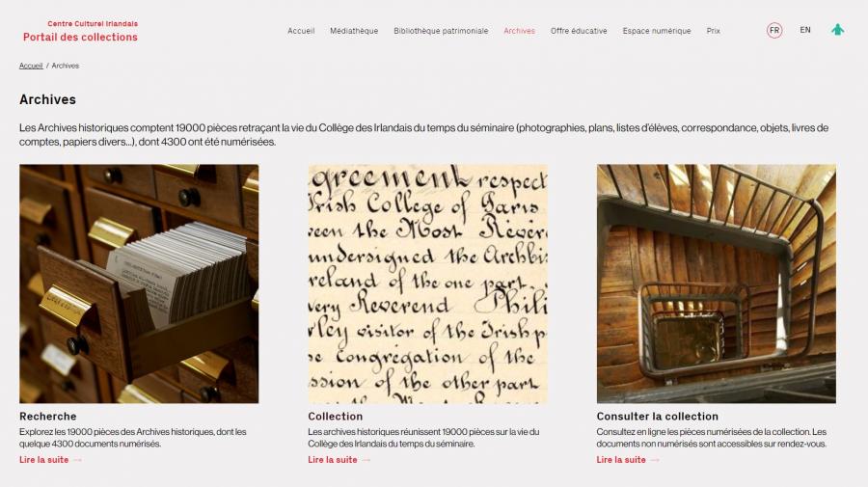This screenshot has height=487, width=868.
Task: Select the Prix menu item
Action: click(x=713, y=31)
